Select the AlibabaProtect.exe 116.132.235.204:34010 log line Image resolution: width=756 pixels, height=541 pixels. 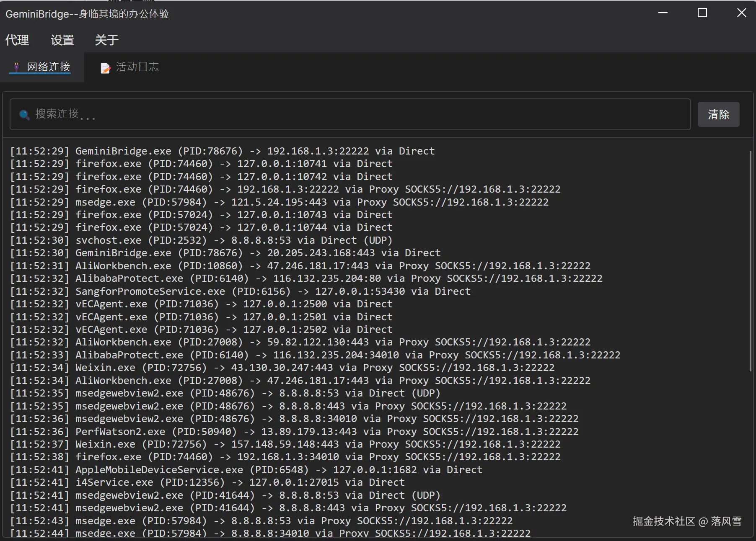[315, 355]
